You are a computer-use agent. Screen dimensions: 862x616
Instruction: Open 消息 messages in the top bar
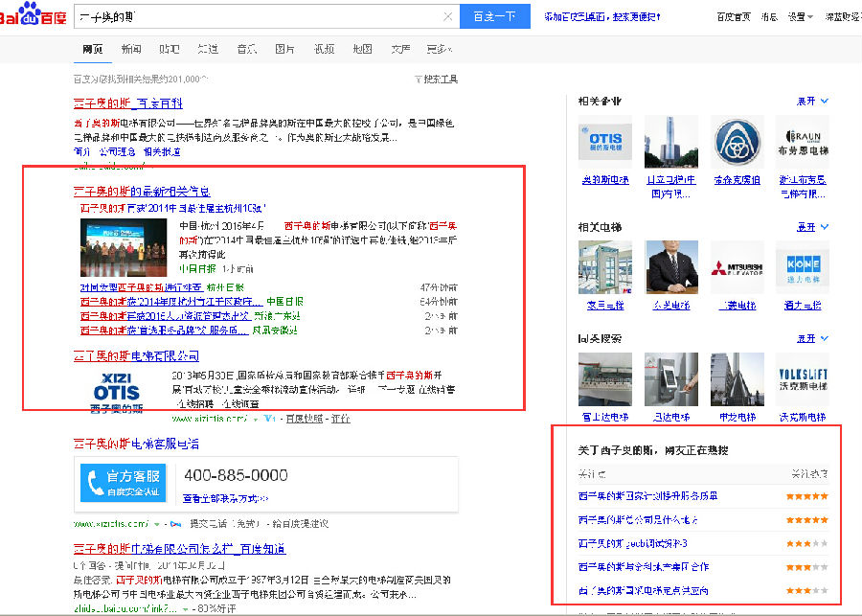pos(769,17)
